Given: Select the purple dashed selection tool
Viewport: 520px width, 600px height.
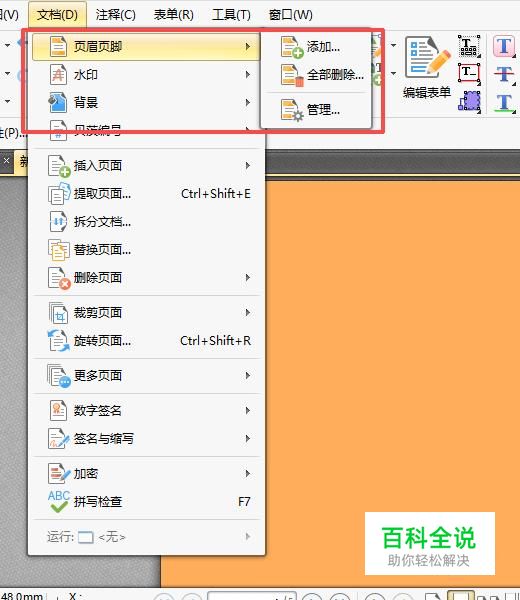Looking at the screenshot, I should [469, 102].
